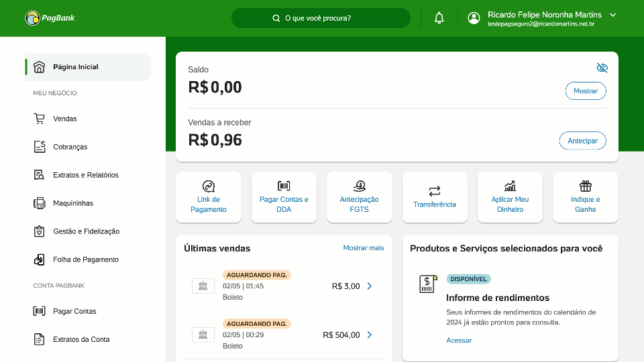Click the barcode icon beside Pagar Contas

click(39, 311)
